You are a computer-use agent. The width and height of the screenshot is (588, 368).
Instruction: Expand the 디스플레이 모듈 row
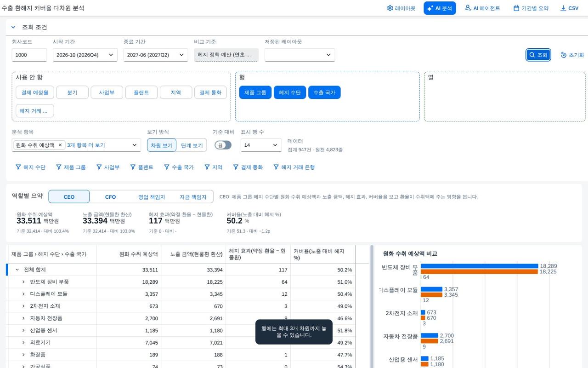pos(23,294)
